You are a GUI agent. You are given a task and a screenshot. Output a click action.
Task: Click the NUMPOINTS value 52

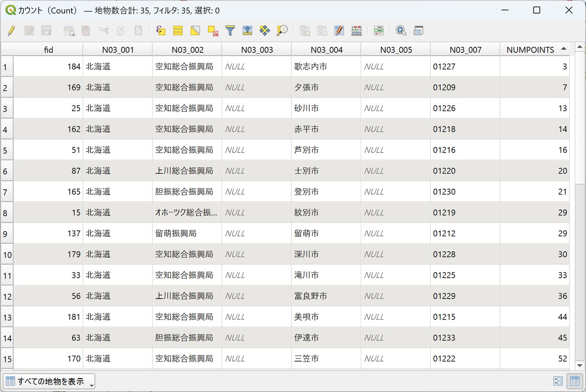(x=535, y=359)
